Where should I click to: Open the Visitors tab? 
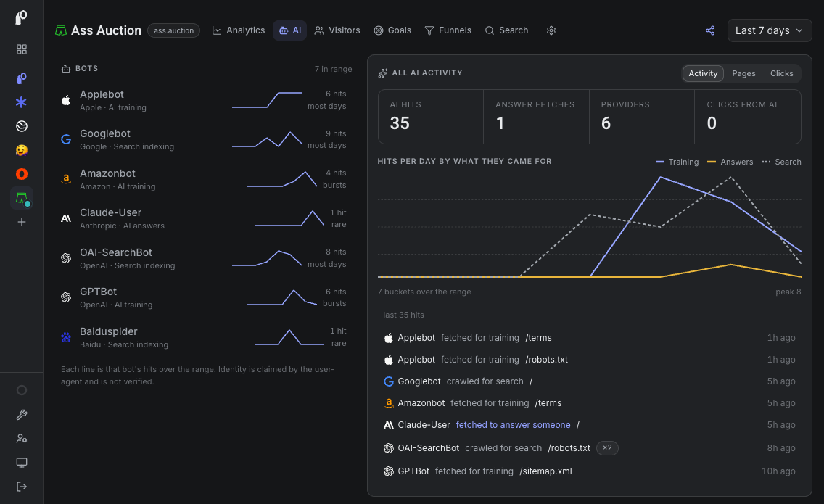tap(337, 30)
